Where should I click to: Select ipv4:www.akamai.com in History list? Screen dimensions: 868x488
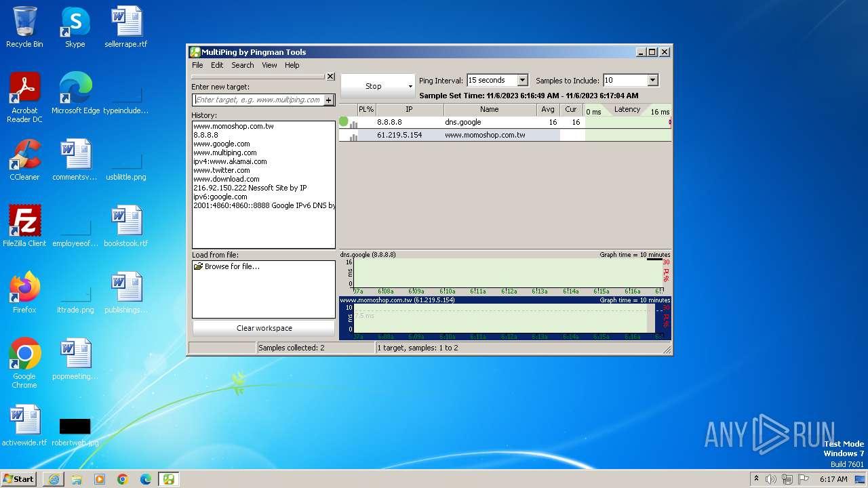[x=230, y=161]
